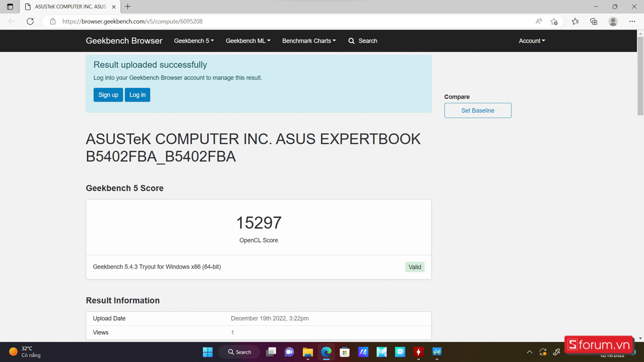Image resolution: width=644 pixels, height=362 pixels.
Task: Open Task View on the taskbar
Action: click(271, 352)
